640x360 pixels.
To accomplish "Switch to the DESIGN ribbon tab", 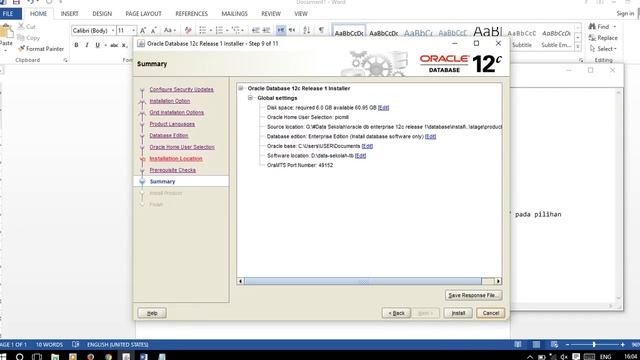I will click(102, 13).
